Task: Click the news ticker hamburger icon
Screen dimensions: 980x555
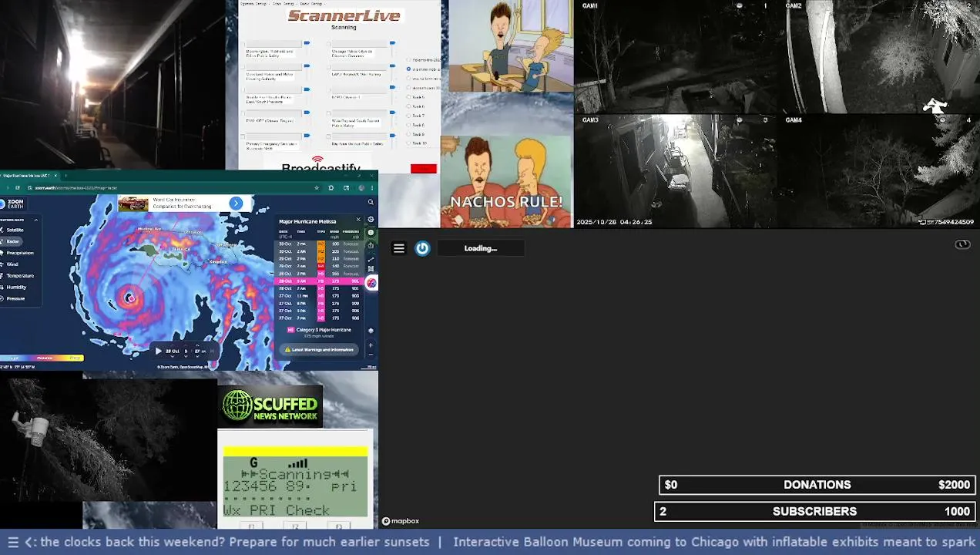Action: pos(13,542)
